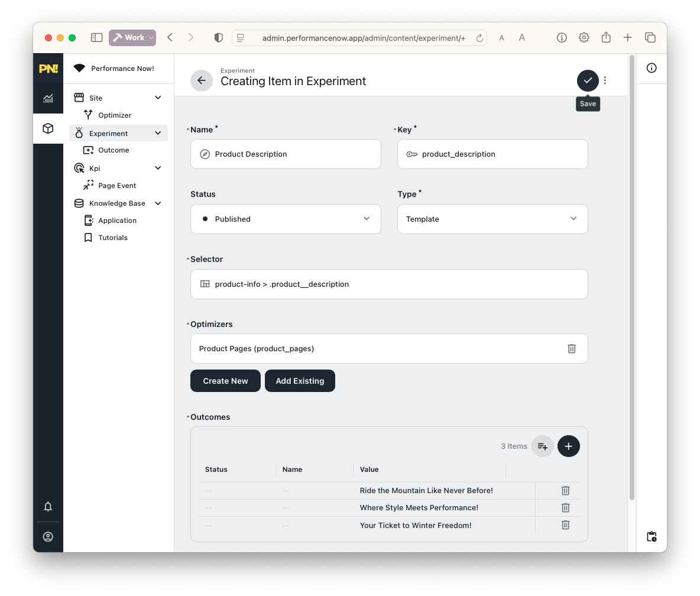The image size is (700, 596).
Task: Decrease text size with small A
Action: [x=501, y=38]
